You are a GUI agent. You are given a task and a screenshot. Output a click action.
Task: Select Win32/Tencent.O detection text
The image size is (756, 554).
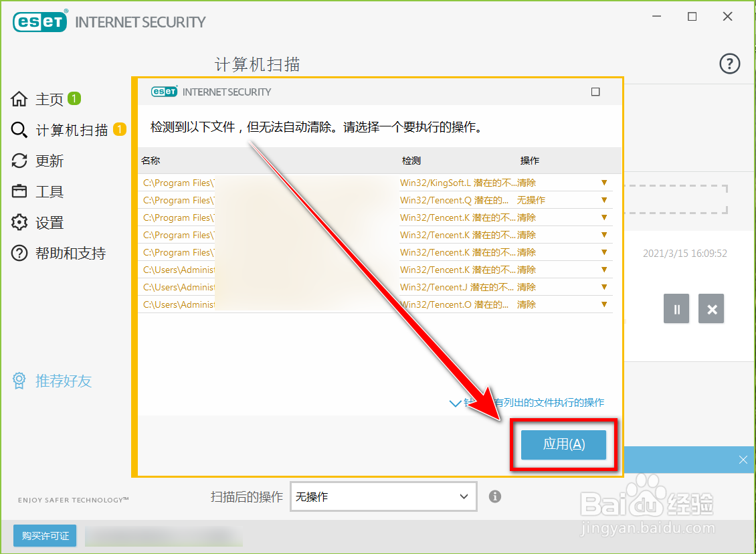454,304
